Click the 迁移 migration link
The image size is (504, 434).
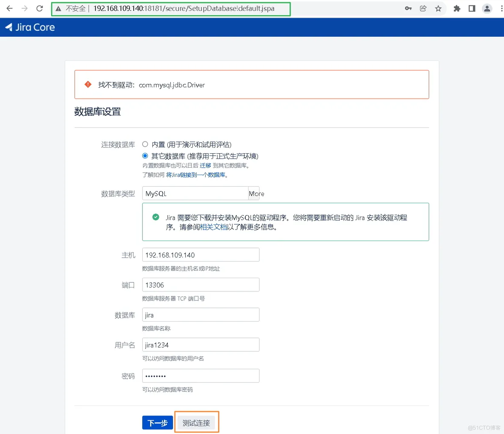point(206,165)
